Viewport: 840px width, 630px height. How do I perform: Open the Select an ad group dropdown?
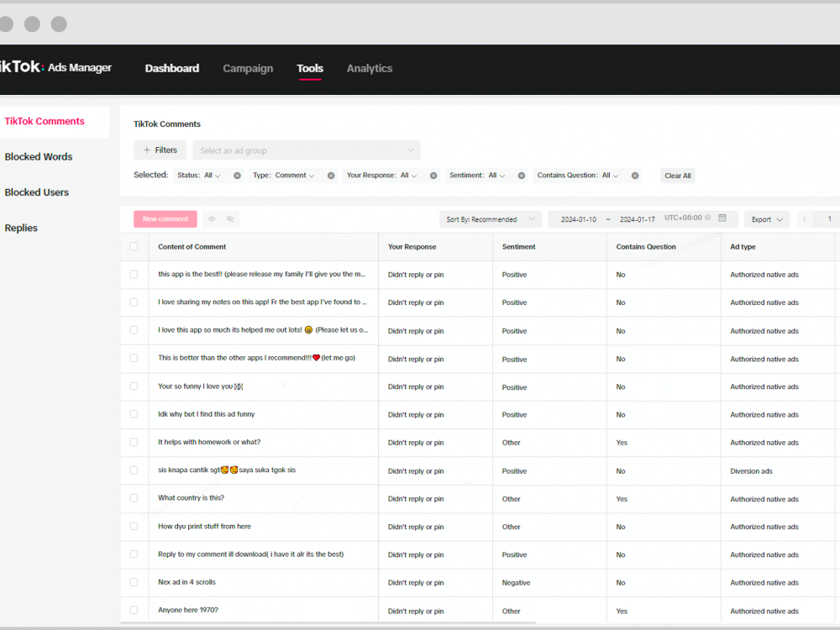tap(307, 150)
